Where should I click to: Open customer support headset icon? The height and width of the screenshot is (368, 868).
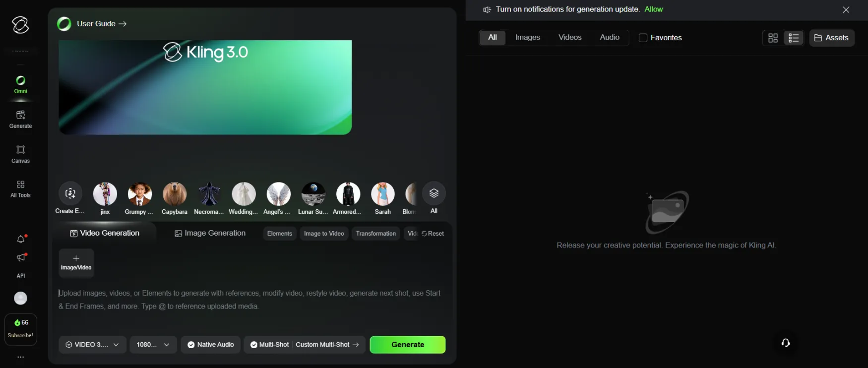786,343
